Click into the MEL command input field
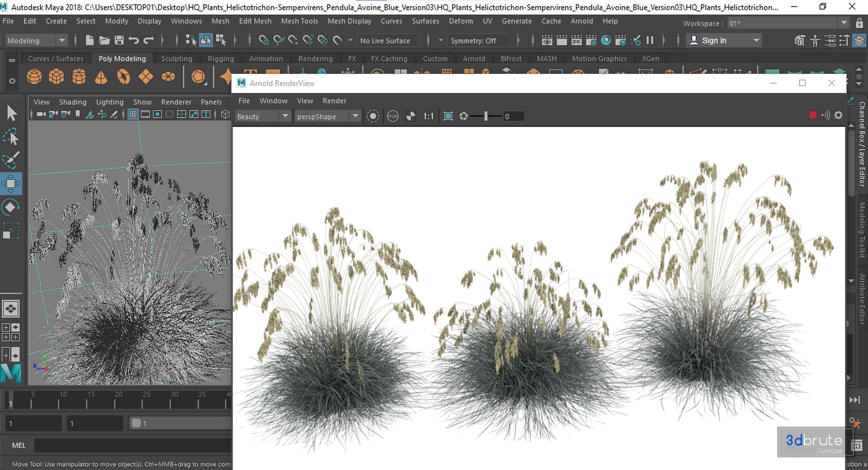Viewport: 868px width, 470px height. (133, 445)
